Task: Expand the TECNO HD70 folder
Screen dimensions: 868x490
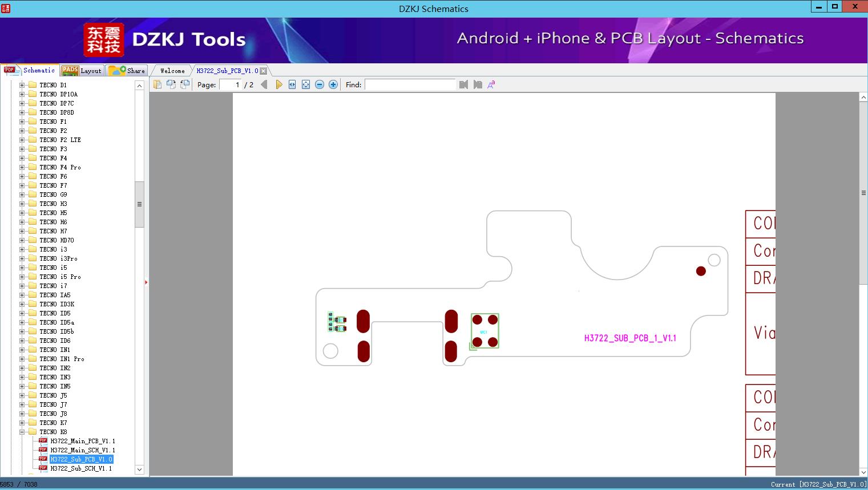Action: click(x=22, y=240)
